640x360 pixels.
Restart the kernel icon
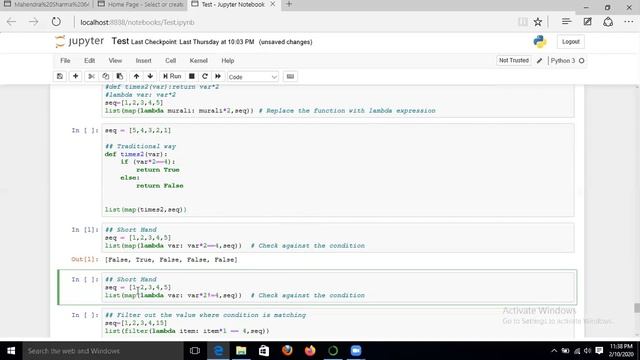click(x=205, y=76)
